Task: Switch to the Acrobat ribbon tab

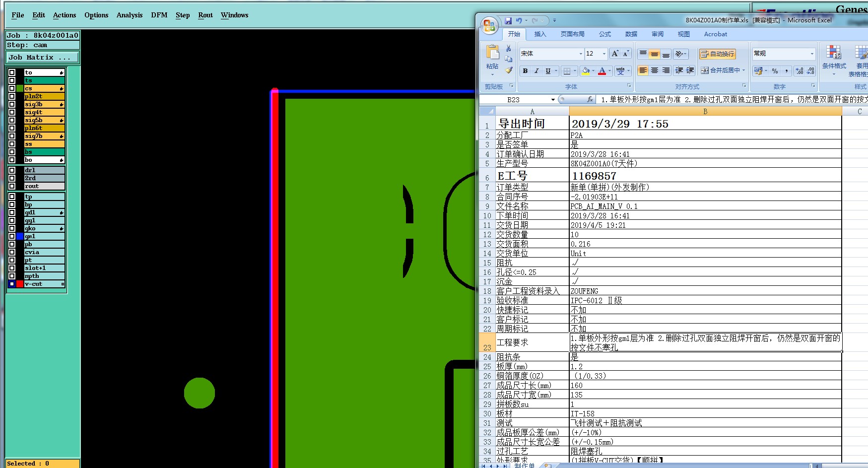Action: [x=715, y=34]
